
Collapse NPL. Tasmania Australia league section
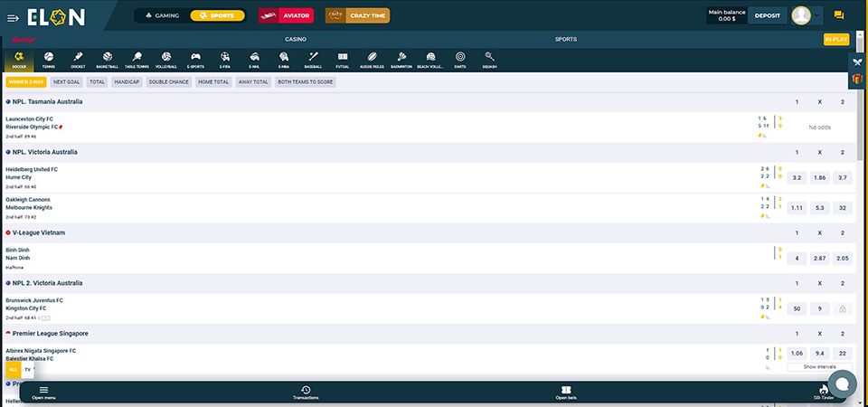tap(429, 102)
